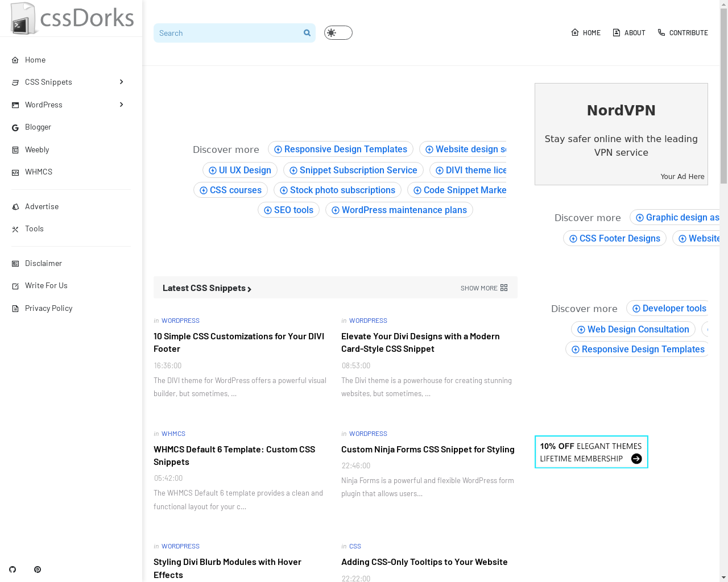This screenshot has height=582, width=728.
Task: Expand the CSS Snippets submenu arrow
Action: 121,82
